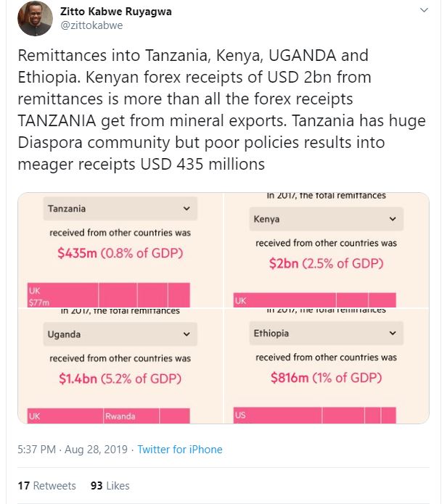The width and height of the screenshot is (447, 504).
Task: Expand the Uganda country dropdown
Action: [120, 334]
